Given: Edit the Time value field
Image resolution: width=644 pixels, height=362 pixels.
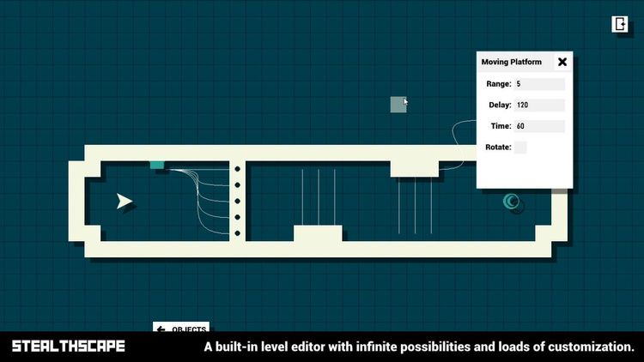Looking at the screenshot, I should (539, 126).
